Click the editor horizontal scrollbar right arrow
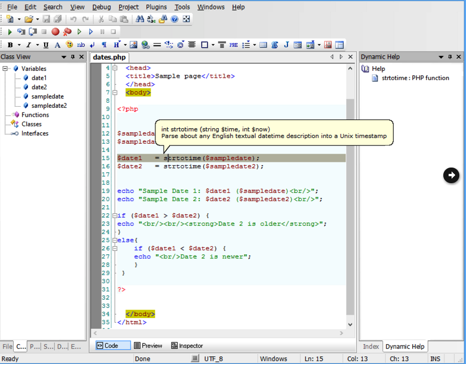Image resolution: width=467 pixels, height=365 pixels. (341, 333)
